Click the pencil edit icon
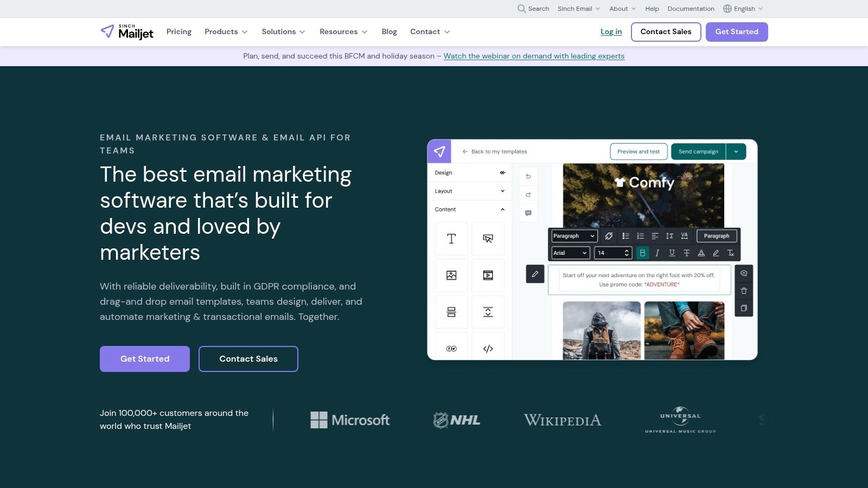 click(x=535, y=274)
